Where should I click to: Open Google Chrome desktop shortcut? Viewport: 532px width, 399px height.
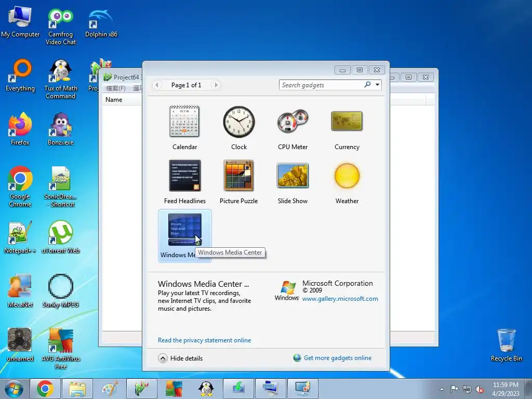20,187
